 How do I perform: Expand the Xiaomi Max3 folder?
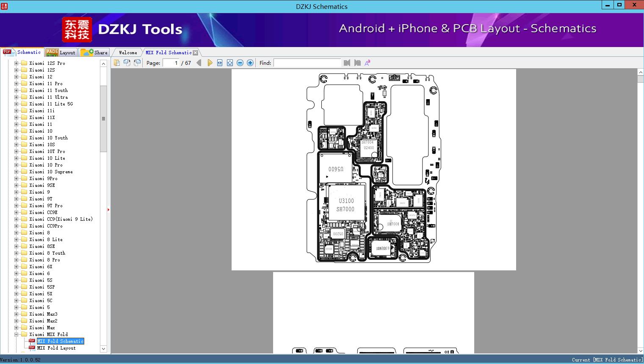coord(17,314)
